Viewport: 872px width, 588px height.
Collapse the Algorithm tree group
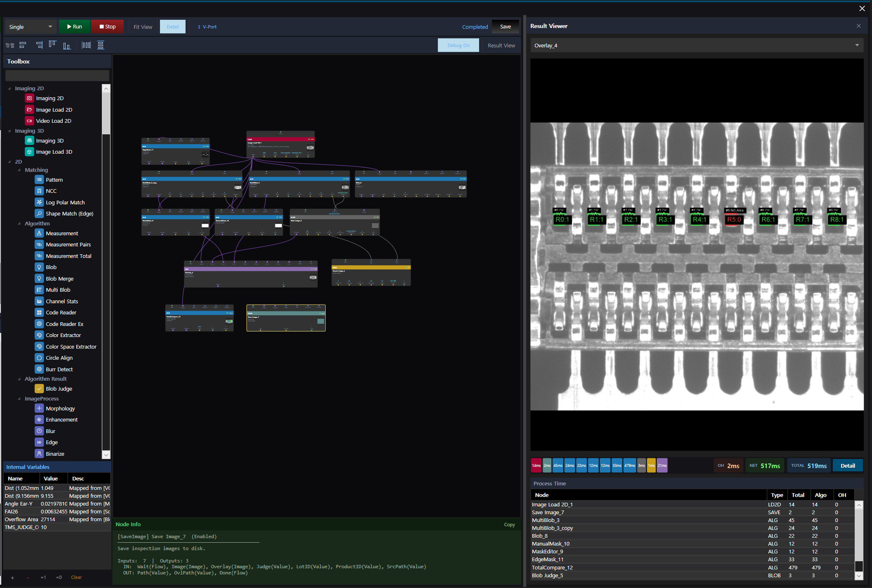(19, 223)
